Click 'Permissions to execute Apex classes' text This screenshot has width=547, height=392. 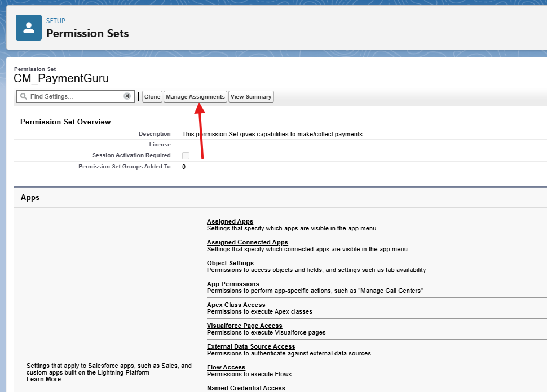tap(259, 311)
